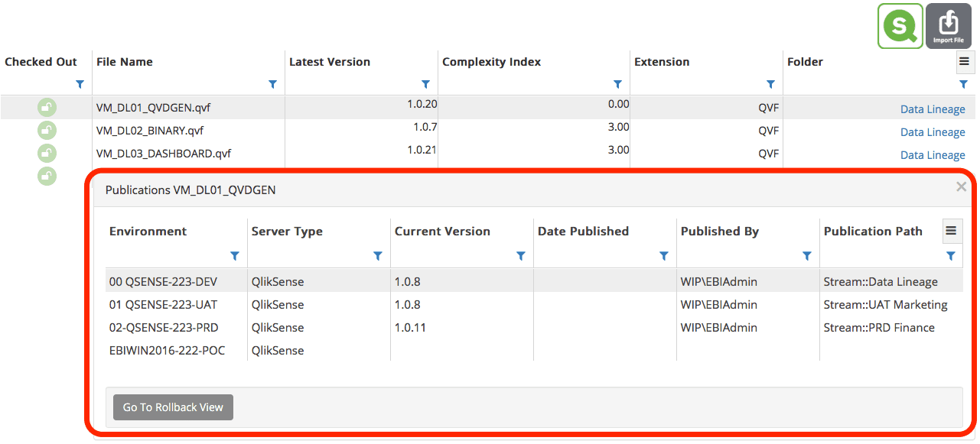Click the Import File icon
This screenshot has width=980, height=444.
coord(948,26)
